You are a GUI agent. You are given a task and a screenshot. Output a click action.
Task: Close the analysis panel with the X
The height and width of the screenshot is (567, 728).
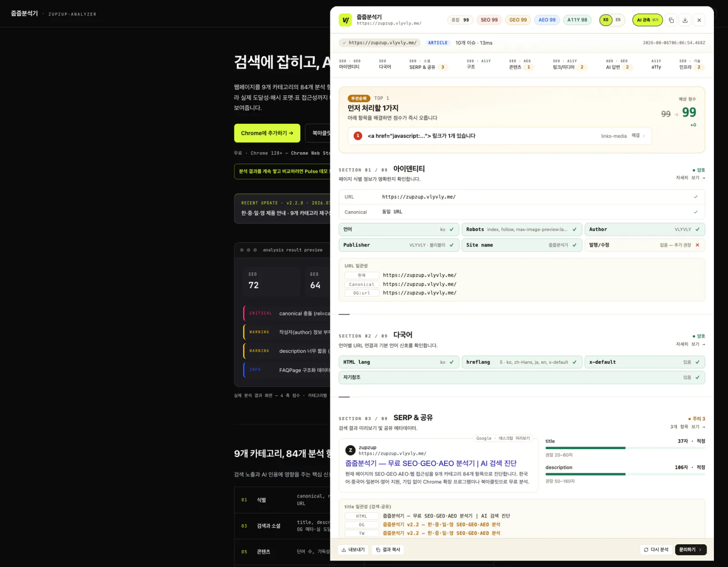point(699,20)
